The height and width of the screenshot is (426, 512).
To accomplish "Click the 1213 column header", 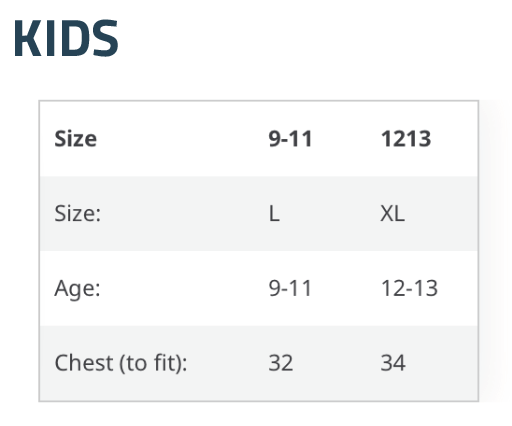I will pyautogui.click(x=406, y=139).
